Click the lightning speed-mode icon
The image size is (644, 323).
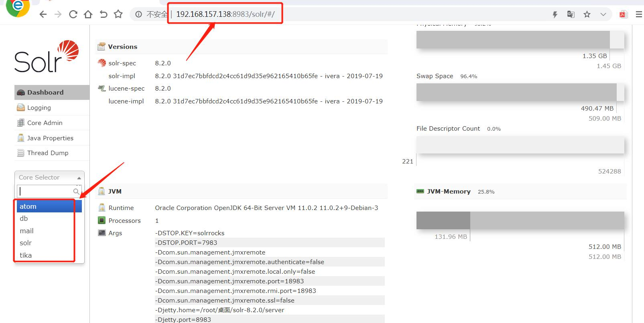tap(555, 14)
